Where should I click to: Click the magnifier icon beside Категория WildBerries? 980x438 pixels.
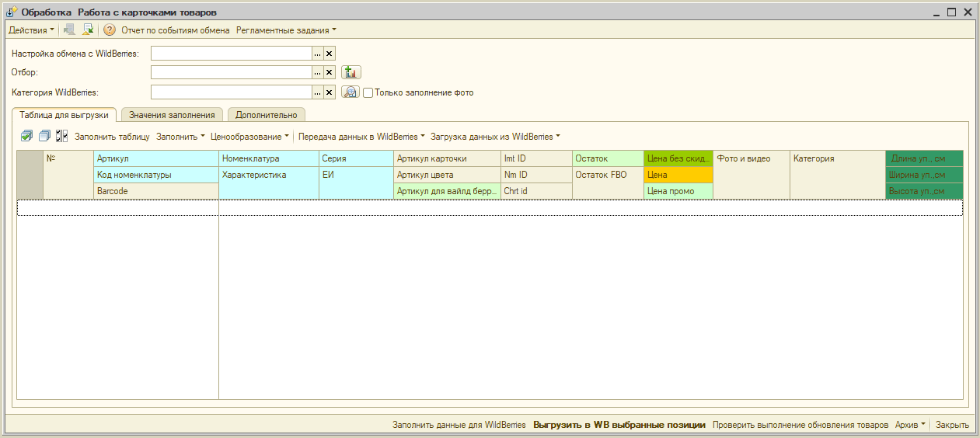350,92
